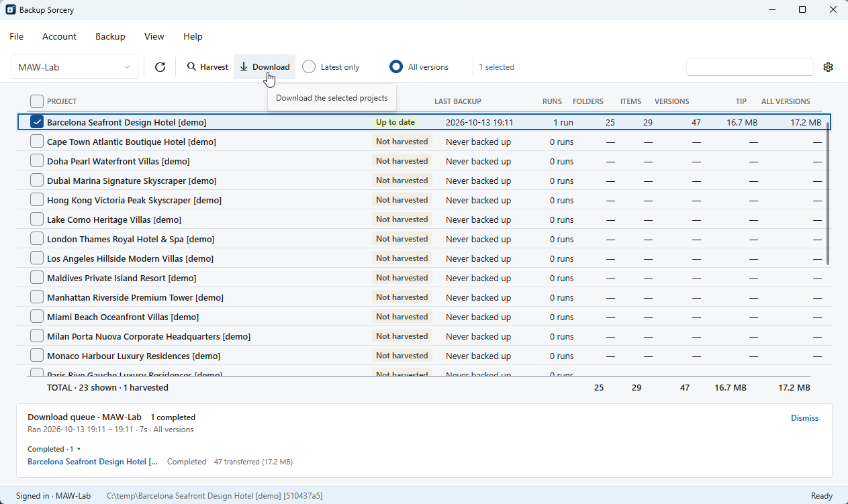Check Dubai Marina Signature Skyscraper checkbox
Viewport: 848px width, 504px height.
coord(37,181)
